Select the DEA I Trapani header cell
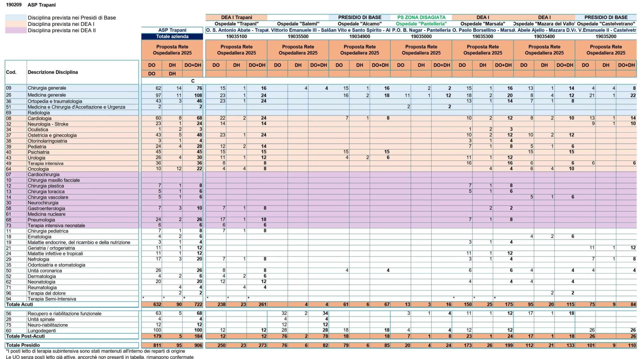This screenshot has width=644, height=359. [x=236, y=17]
